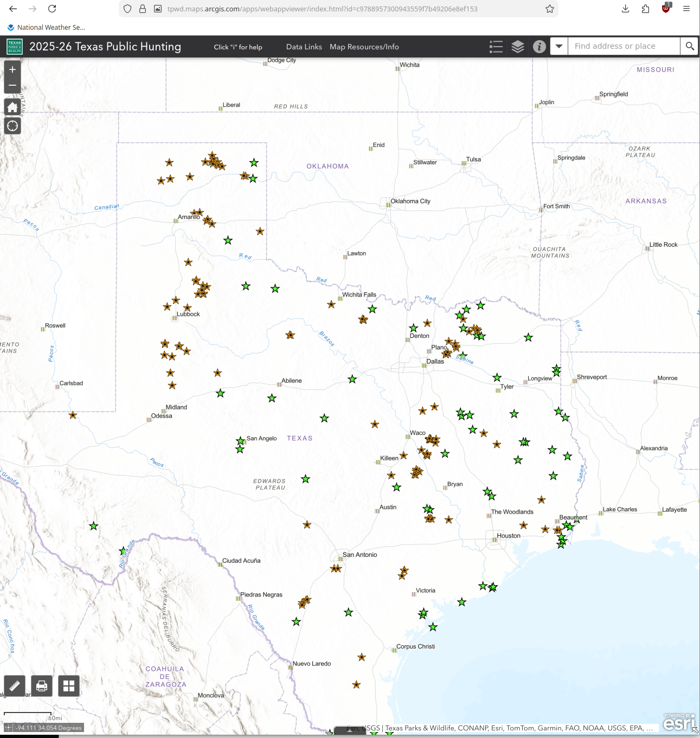Screen dimensions: 700x738
Task: Open the info help panel
Action: pos(539,47)
